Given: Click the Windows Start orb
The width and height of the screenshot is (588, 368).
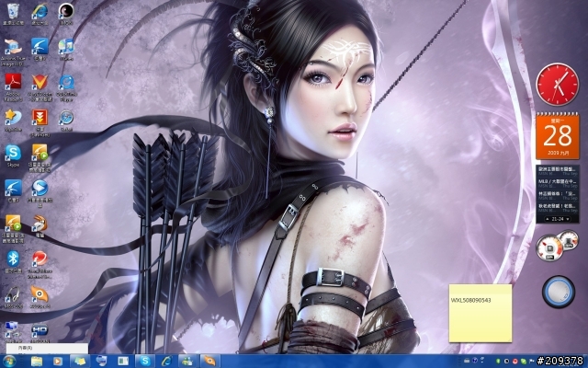Looking at the screenshot, I should point(9,362).
